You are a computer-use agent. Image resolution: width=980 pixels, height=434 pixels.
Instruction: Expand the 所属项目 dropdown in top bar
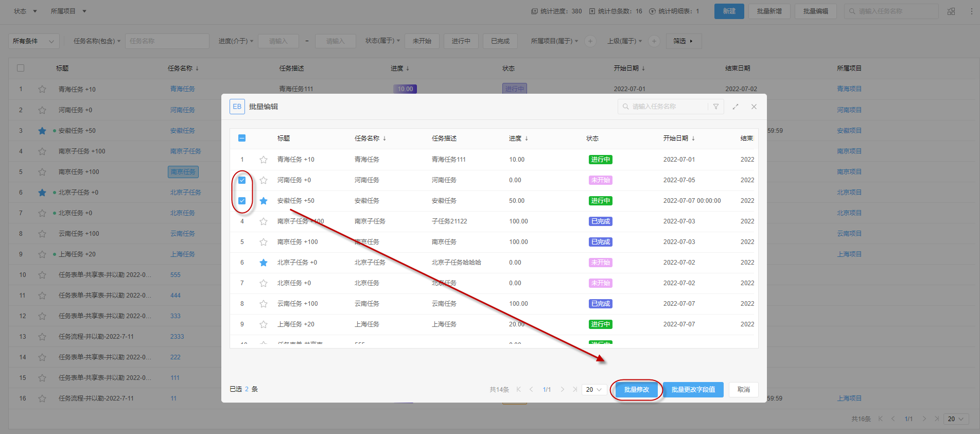point(68,11)
